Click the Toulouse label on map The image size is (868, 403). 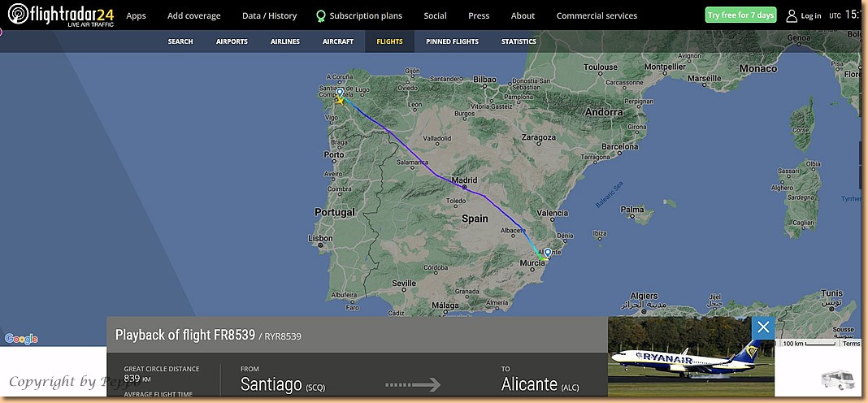point(600,67)
